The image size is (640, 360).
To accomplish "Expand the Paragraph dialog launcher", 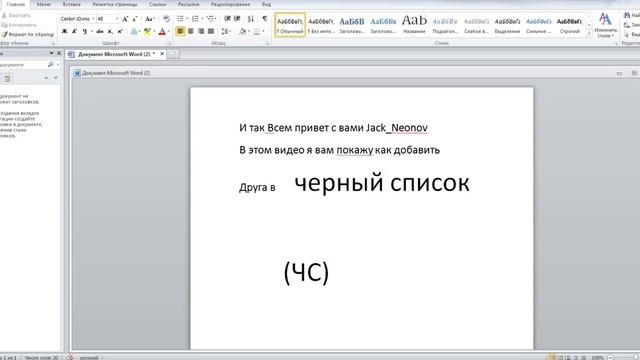I will (x=268, y=43).
